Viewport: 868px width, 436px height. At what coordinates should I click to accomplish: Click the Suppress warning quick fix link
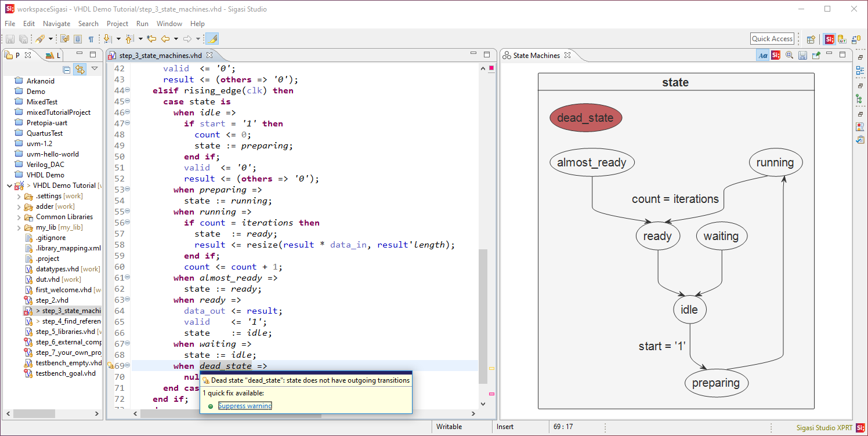[x=245, y=406]
